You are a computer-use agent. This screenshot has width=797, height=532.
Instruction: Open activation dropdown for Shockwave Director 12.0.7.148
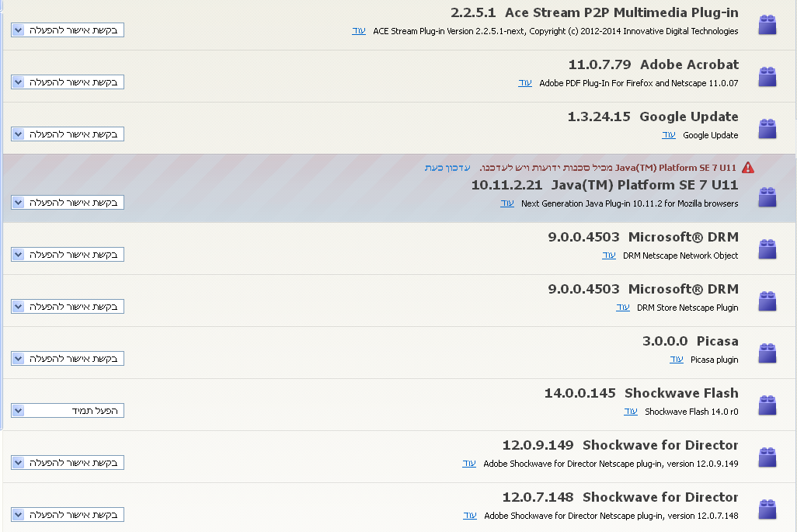click(68, 515)
